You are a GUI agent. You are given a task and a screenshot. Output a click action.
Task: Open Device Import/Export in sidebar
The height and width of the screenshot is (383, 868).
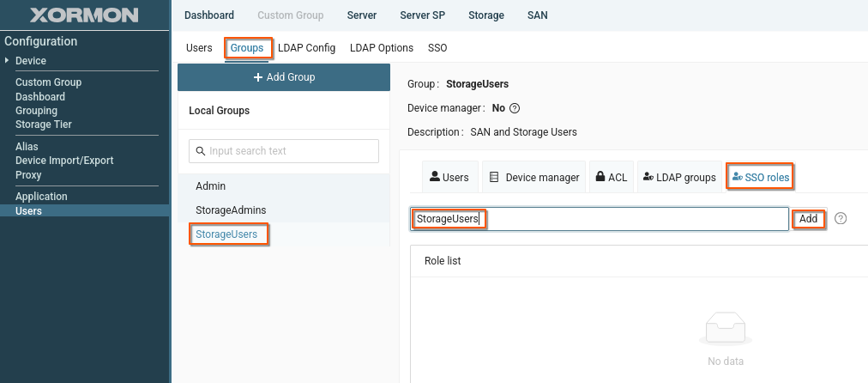coord(64,161)
